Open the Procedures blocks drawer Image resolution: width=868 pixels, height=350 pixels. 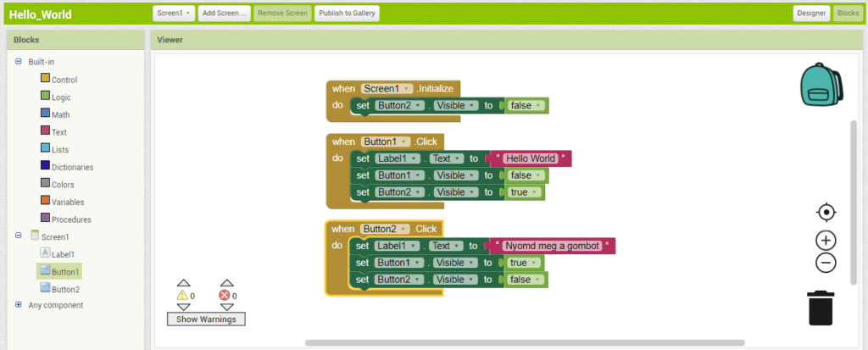coord(66,219)
